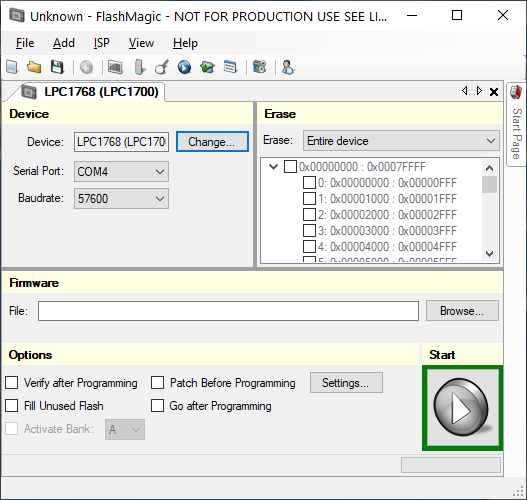Check the 0x00000000 : 0x0007FFFF root checkbox

pyautogui.click(x=290, y=166)
